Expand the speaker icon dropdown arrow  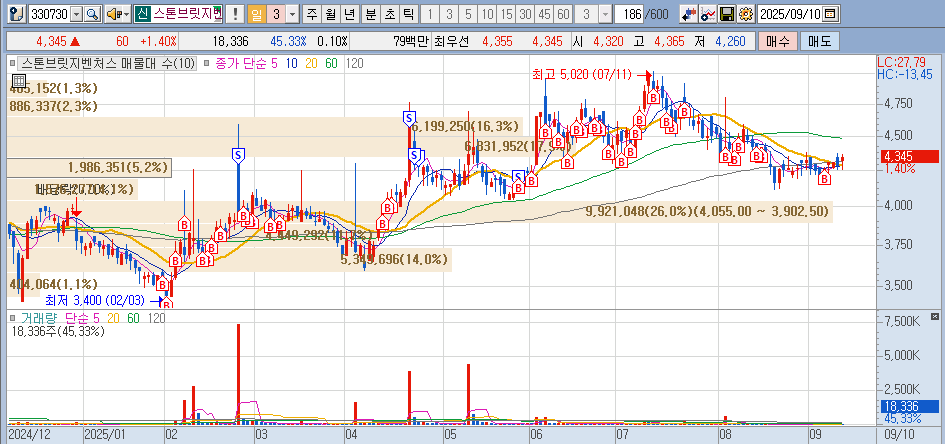126,14
